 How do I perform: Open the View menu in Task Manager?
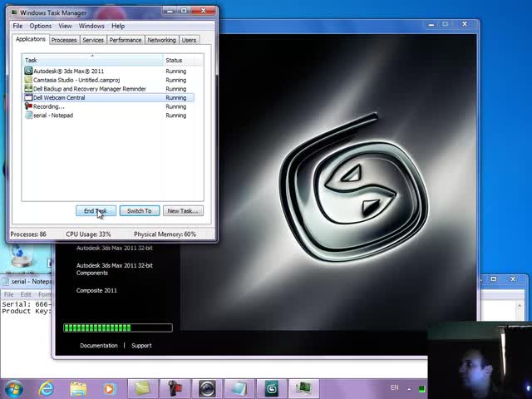tap(65, 26)
